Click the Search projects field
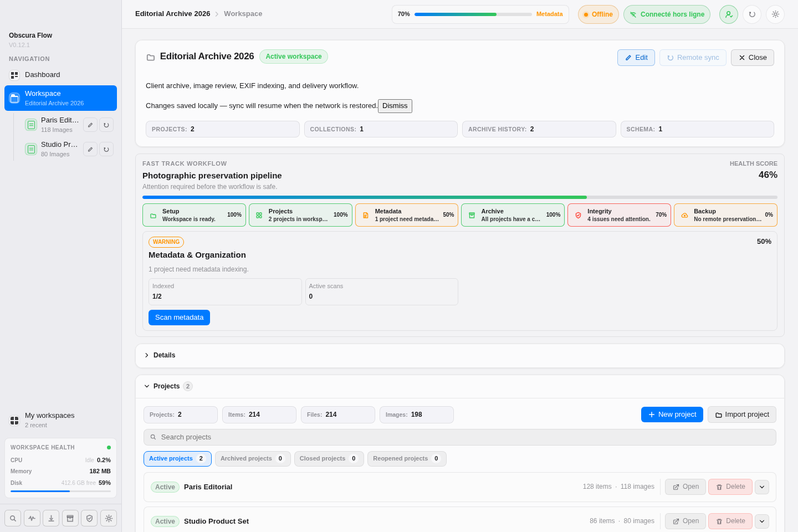Viewport: 798px width, 532px height. click(460, 437)
